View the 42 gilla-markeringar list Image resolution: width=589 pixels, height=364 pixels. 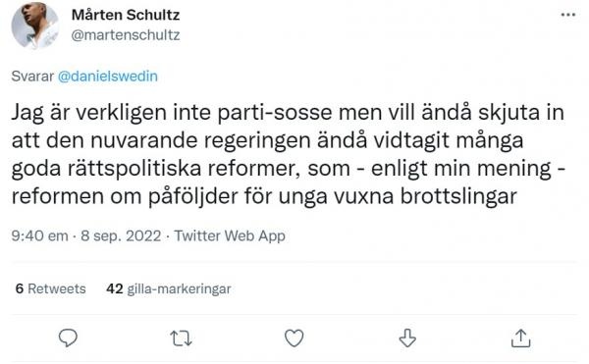coord(168,288)
